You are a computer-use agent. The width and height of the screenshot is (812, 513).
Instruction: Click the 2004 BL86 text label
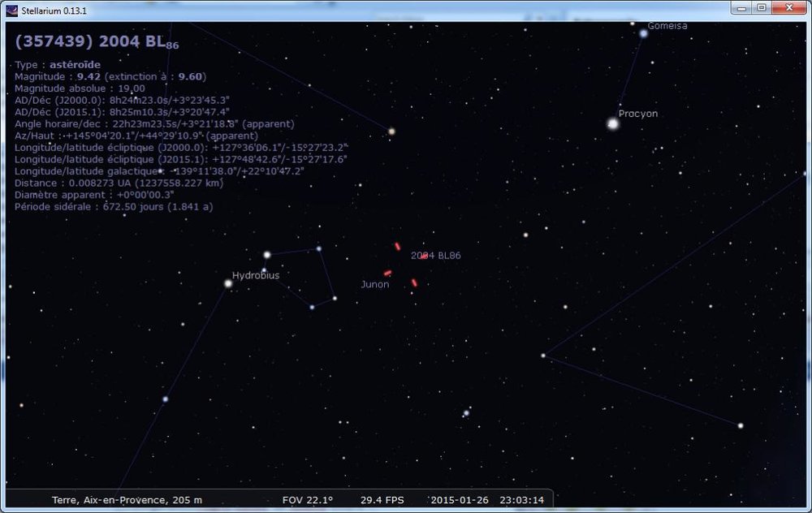pyautogui.click(x=435, y=254)
